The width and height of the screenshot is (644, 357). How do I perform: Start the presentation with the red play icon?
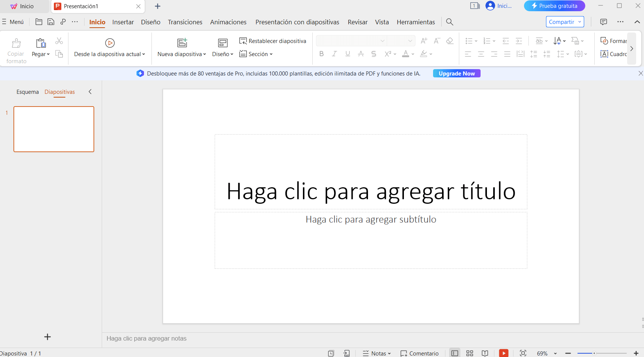(x=503, y=353)
